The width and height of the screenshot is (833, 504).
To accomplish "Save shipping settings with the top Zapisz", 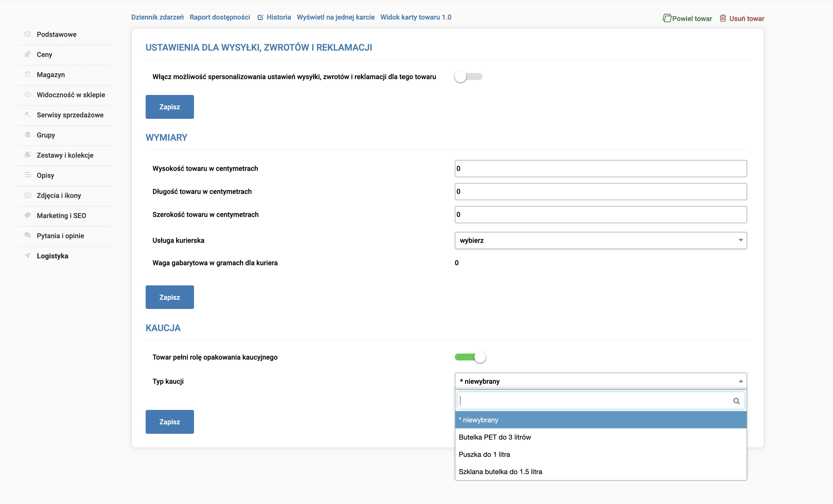I will pyautogui.click(x=170, y=107).
